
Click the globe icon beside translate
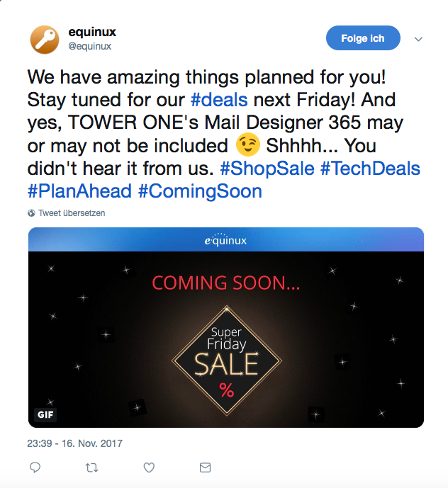31,213
